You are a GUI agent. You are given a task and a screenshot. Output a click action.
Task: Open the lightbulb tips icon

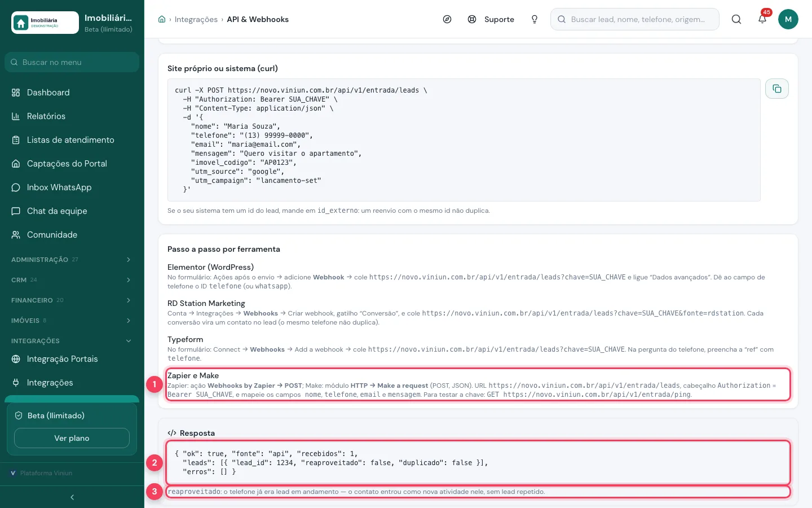(x=535, y=19)
